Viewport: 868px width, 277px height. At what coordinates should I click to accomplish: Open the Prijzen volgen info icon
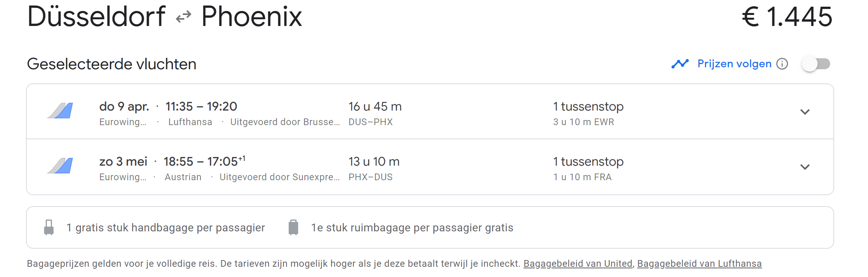tap(782, 64)
